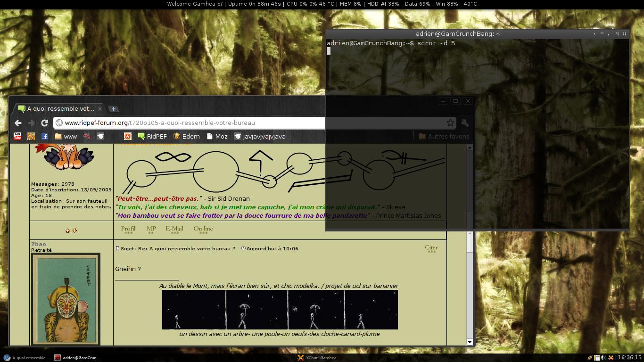Click the volume icon in system tray

coord(603,358)
